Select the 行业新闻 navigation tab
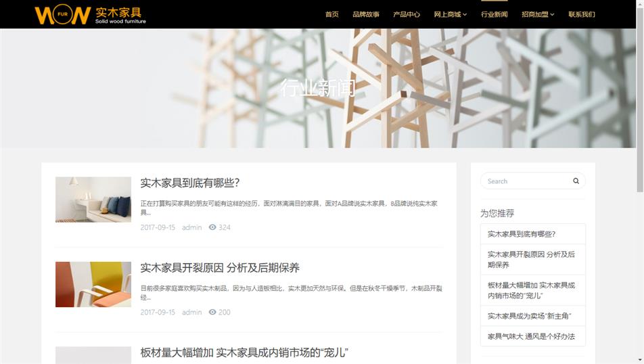644x364 pixels. click(x=494, y=14)
